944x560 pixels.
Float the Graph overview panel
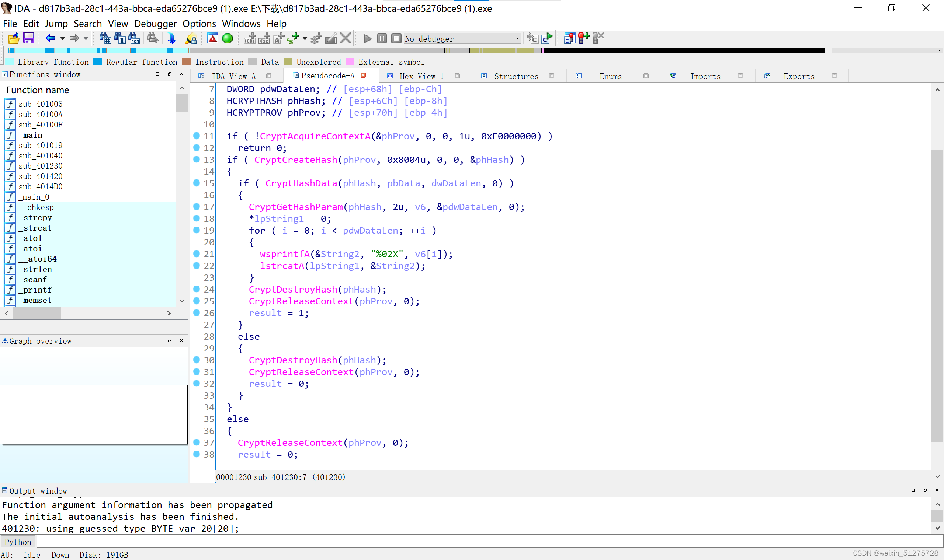[170, 340]
